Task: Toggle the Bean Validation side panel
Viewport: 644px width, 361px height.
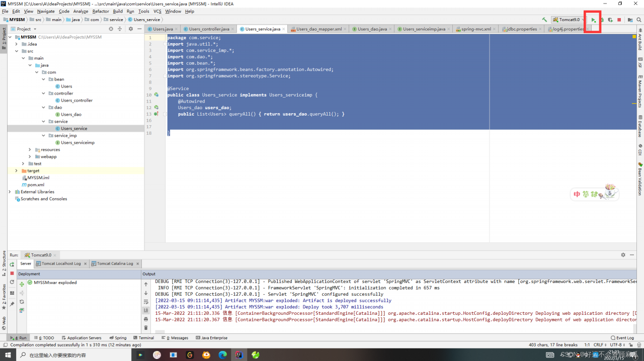Action: [x=640, y=179]
